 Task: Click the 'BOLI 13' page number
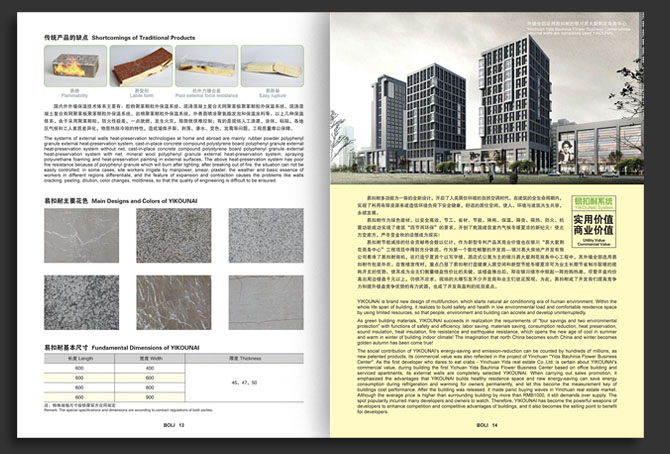[x=173, y=425]
